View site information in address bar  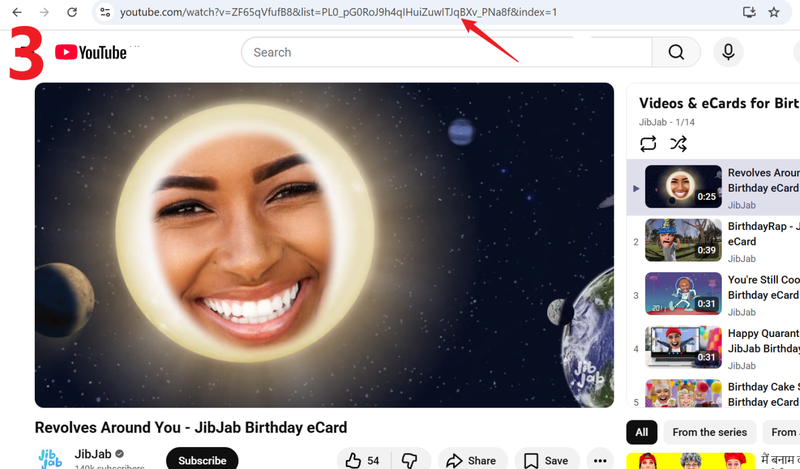pyautogui.click(x=104, y=12)
